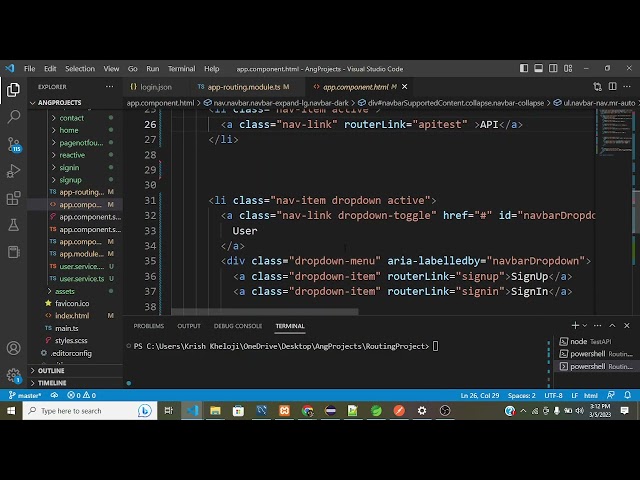This screenshot has height=480, width=640.
Task: Open the Selection menu
Action: [x=80, y=69]
